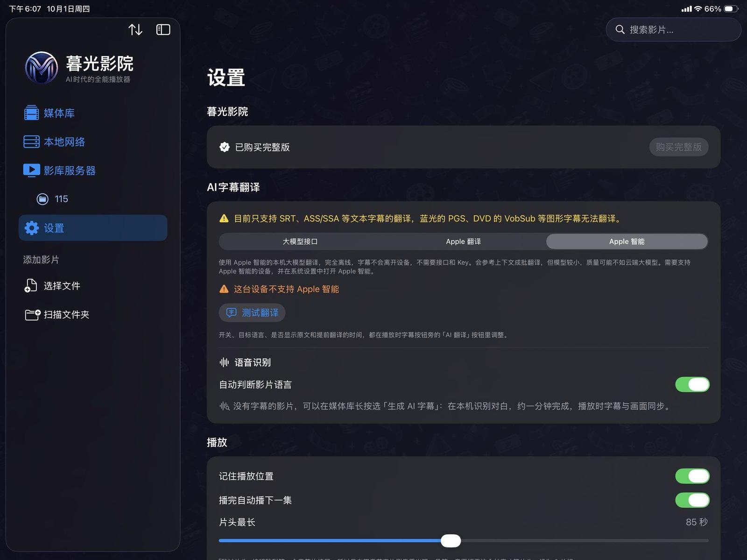Toggle 自动判断影片语言 switch

692,384
